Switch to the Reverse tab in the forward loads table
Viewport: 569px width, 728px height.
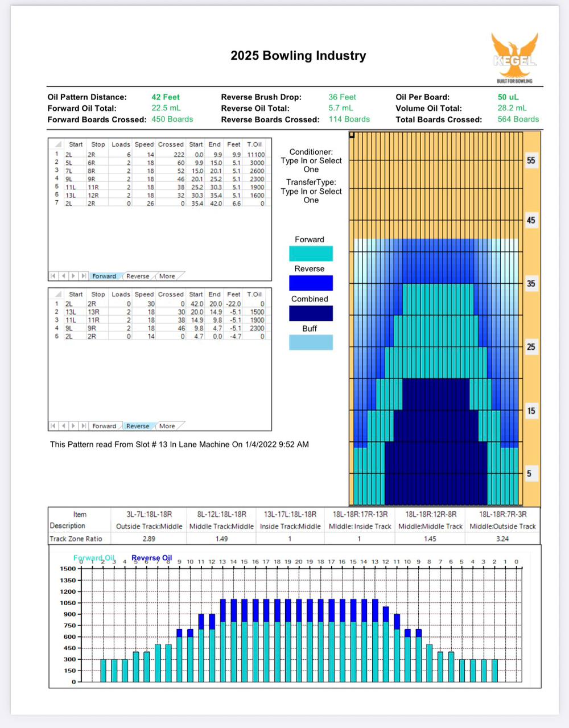[x=138, y=276]
